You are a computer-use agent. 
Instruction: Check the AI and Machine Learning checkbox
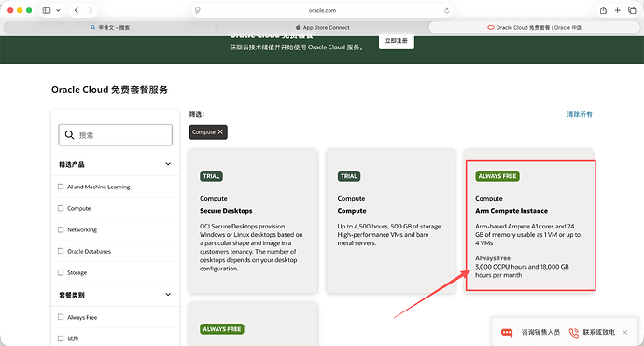[61, 187]
